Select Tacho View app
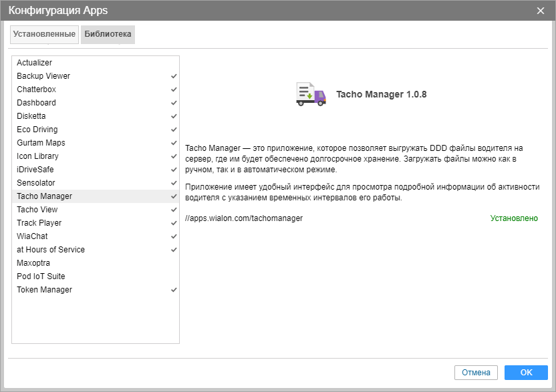Screen dimensions: 556x392 tap(96, 210)
